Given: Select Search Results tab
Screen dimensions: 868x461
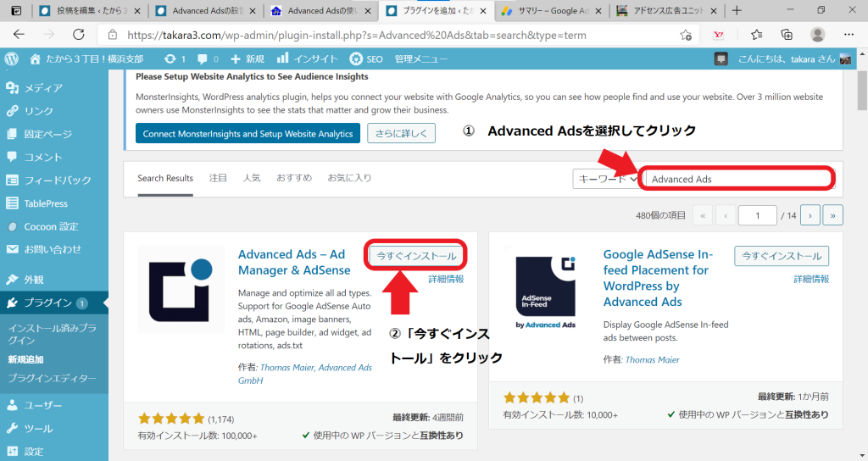Looking at the screenshot, I should pos(165,178).
